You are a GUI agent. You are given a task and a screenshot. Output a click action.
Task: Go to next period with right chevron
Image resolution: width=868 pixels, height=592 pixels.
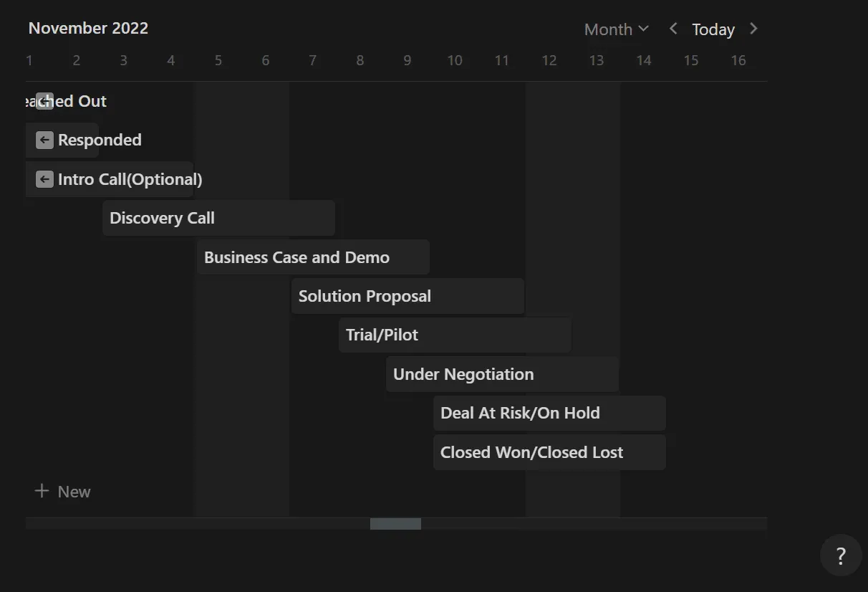coord(753,29)
